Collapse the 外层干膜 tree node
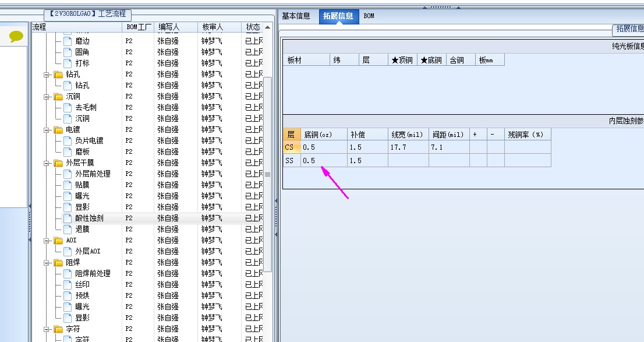Image resolution: width=644 pixels, height=342 pixels. [x=47, y=164]
